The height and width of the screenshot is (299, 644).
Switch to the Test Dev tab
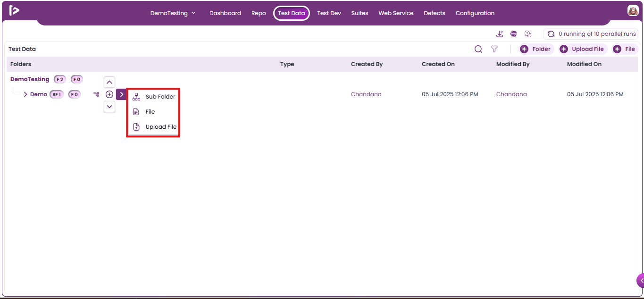tap(329, 13)
